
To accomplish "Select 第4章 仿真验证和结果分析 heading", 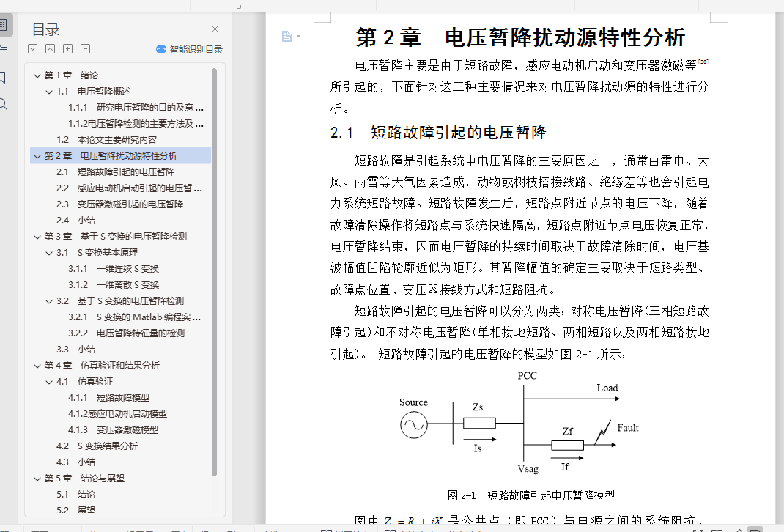I will (x=102, y=366).
